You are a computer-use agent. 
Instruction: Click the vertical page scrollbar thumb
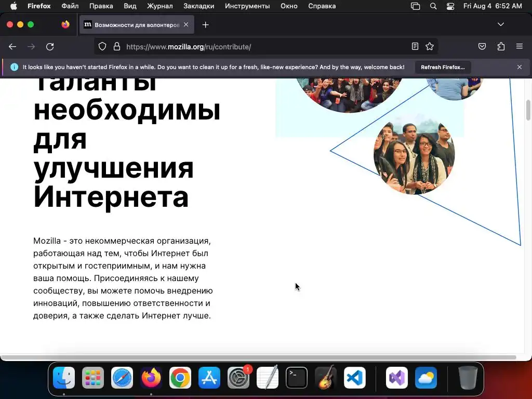click(x=528, y=110)
